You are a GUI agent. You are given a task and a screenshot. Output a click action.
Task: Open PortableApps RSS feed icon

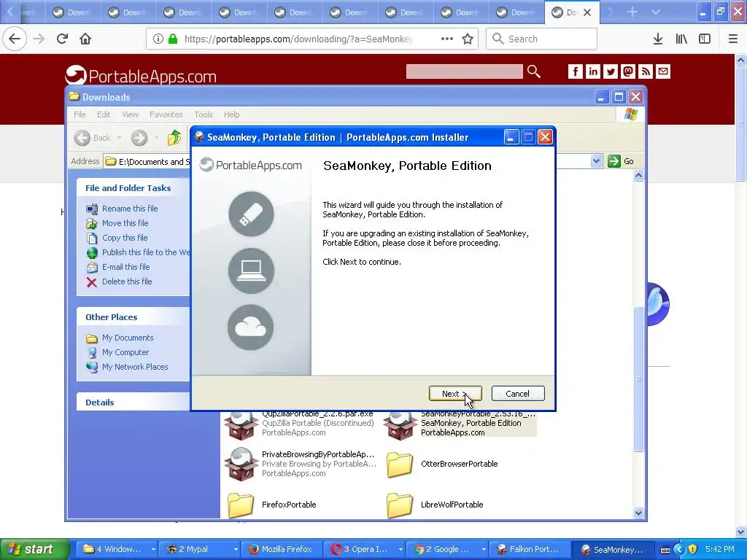coord(646,71)
